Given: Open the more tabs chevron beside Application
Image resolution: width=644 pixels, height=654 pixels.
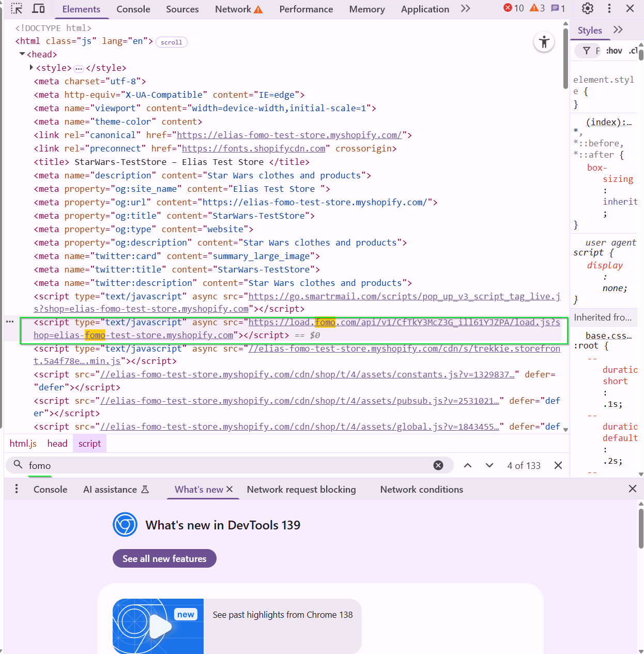Looking at the screenshot, I should pyautogui.click(x=465, y=9).
